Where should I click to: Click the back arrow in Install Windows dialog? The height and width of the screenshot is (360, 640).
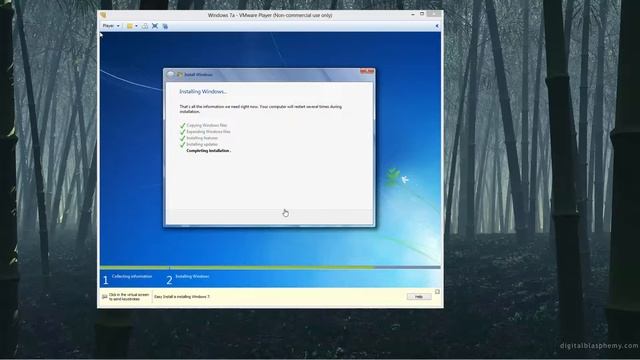tap(171, 74)
